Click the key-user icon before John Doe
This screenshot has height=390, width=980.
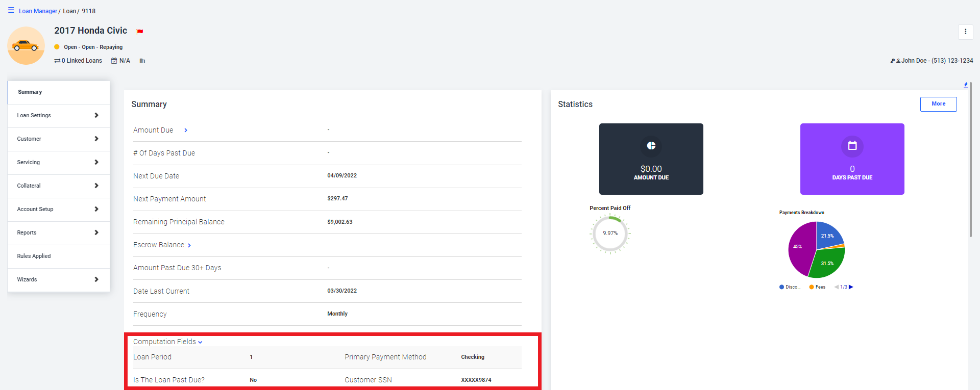895,61
